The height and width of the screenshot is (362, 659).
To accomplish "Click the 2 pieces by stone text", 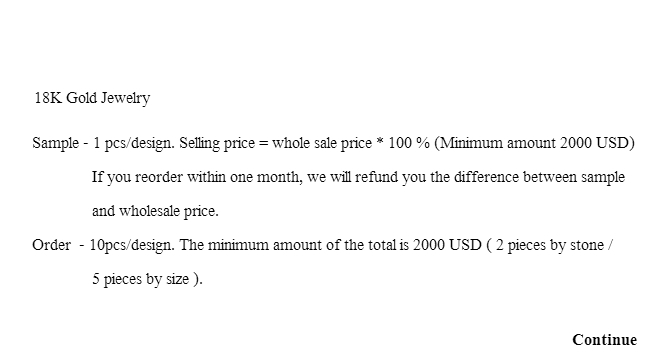I will click(x=549, y=245).
